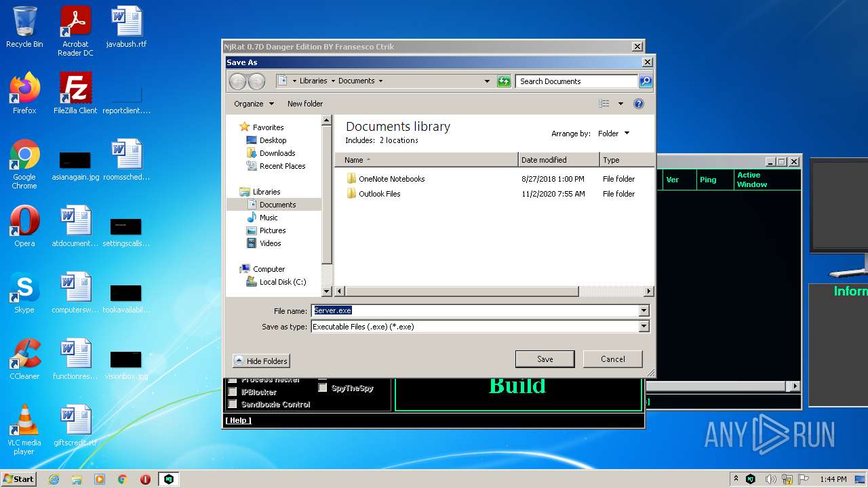Open Firefox desktop shortcut

click(24, 94)
